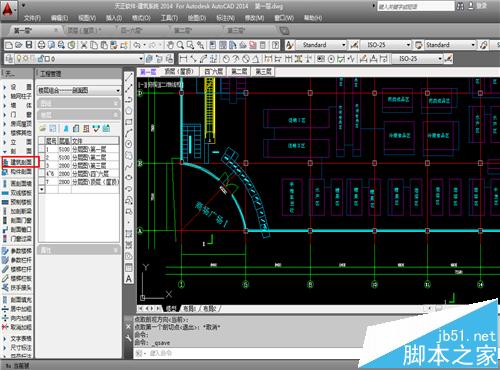Click the Zoom realtime magnifier icon
The width and height of the screenshot is (500, 370).
(180, 45)
